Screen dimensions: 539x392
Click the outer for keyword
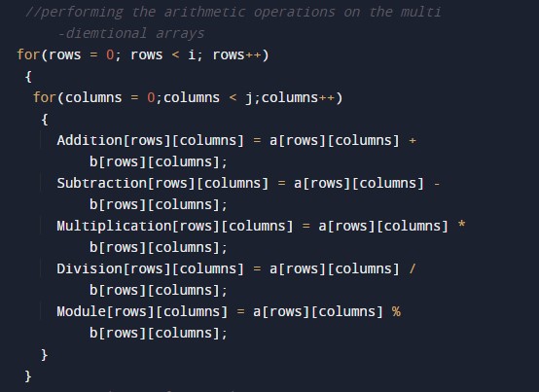28,54
